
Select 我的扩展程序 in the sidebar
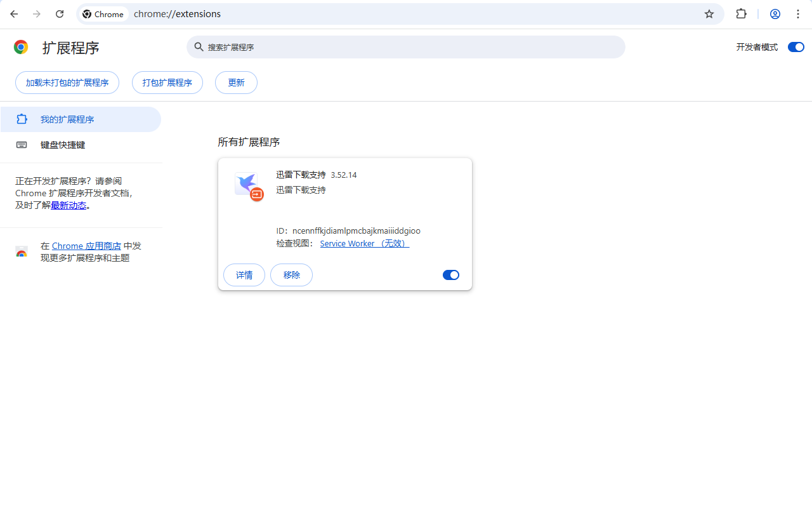67,119
